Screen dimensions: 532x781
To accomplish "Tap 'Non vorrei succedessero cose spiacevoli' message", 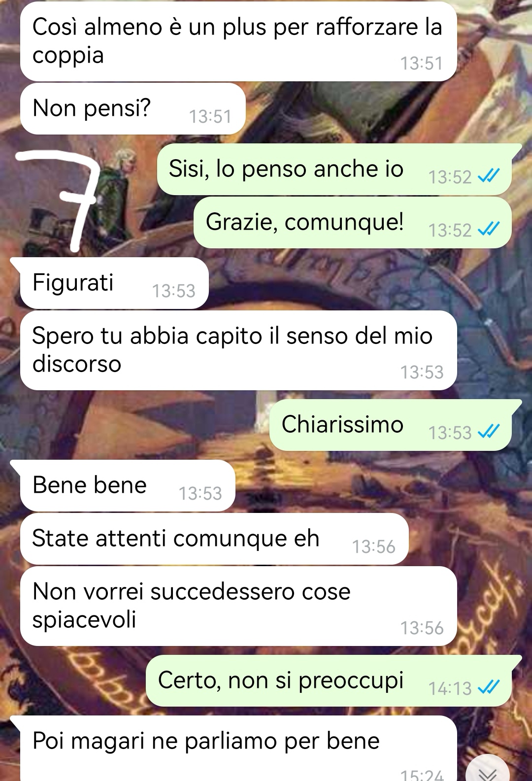I will tap(238, 606).
